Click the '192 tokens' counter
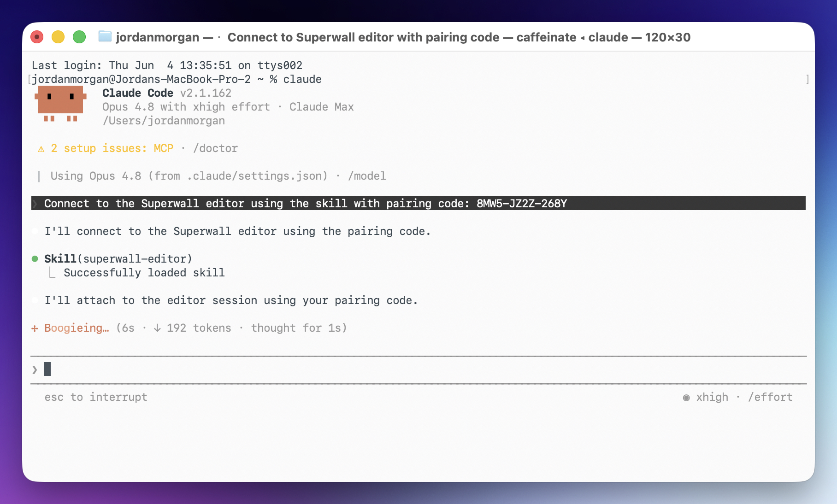837x504 pixels. (x=199, y=328)
